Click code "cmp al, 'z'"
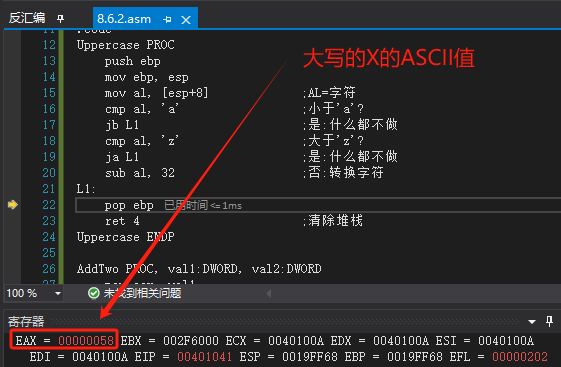 (x=142, y=141)
